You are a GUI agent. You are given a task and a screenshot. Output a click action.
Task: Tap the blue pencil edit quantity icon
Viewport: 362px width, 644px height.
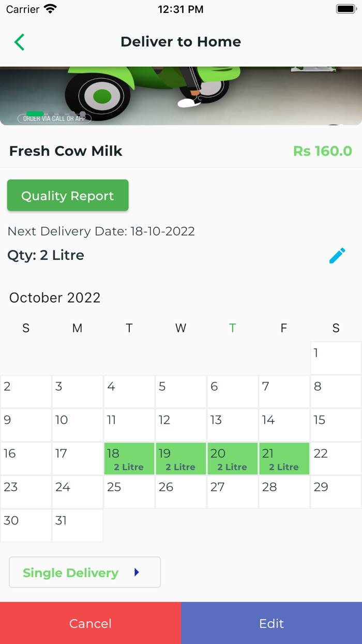pos(337,255)
